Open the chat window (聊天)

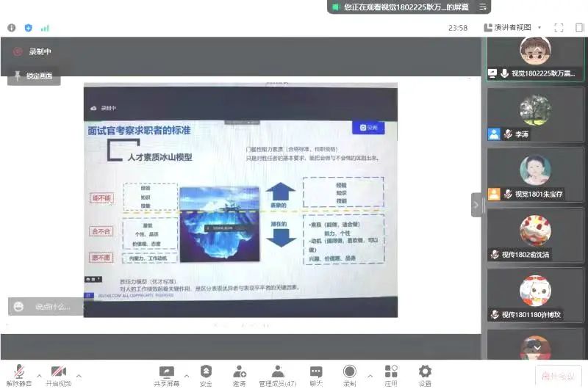(316, 374)
